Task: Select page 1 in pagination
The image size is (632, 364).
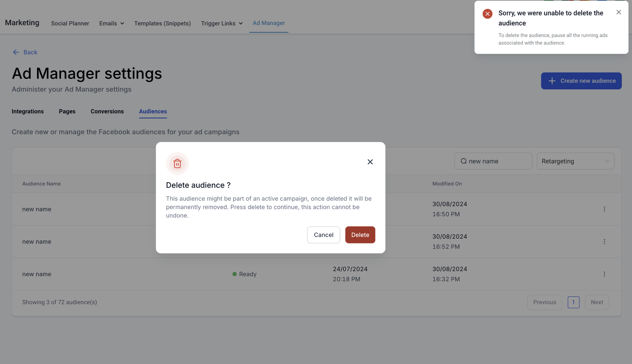Action: 573,302
